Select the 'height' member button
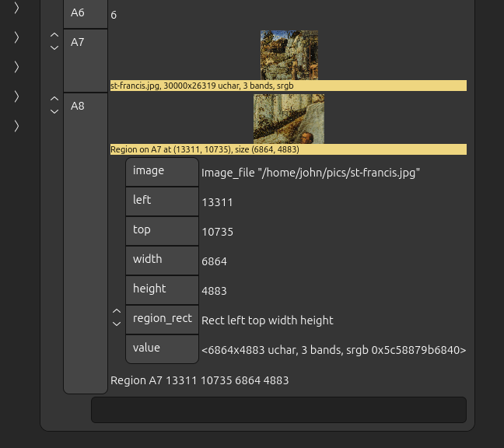The height and width of the screenshot is (448, 504). point(162,290)
